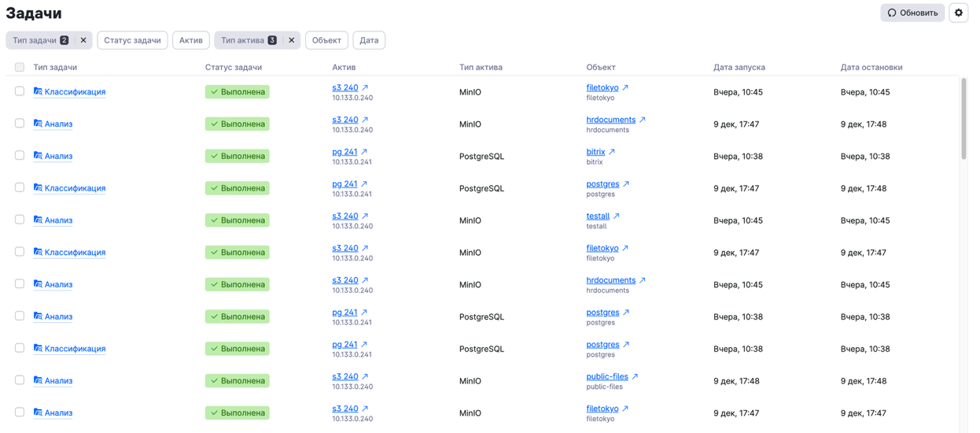The width and height of the screenshot is (980, 433).
Task: Sort by Дата запуска column header
Action: (739, 67)
